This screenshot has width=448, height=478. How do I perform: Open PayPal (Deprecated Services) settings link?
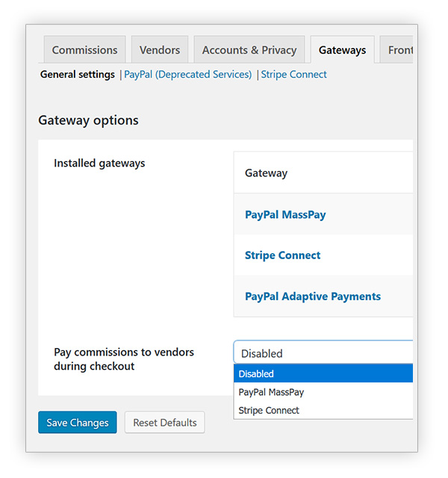[x=187, y=75]
